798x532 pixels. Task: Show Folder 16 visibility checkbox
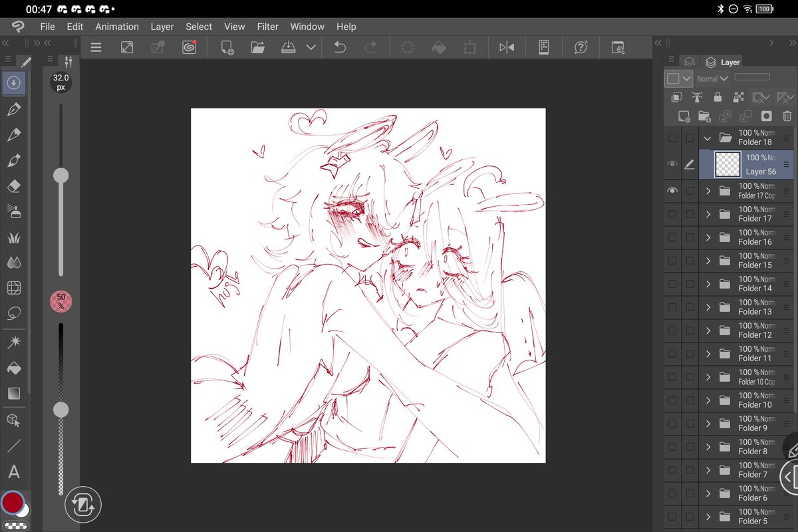tap(672, 237)
